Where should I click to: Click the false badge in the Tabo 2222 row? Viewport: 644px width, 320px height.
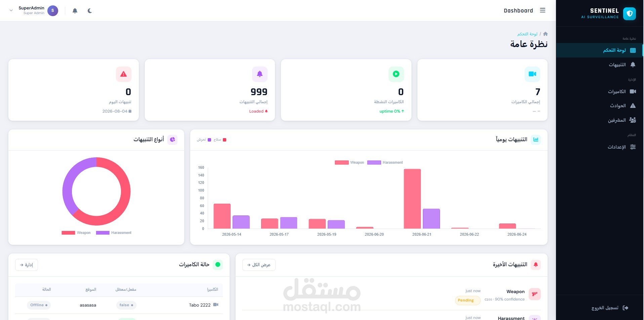[x=126, y=305]
